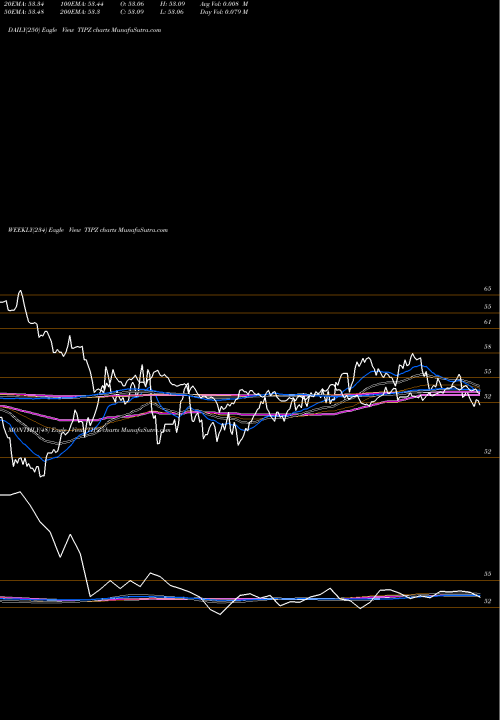Click the WEEKLY Eagle View chart title
The image size is (500, 720).
tap(88, 230)
